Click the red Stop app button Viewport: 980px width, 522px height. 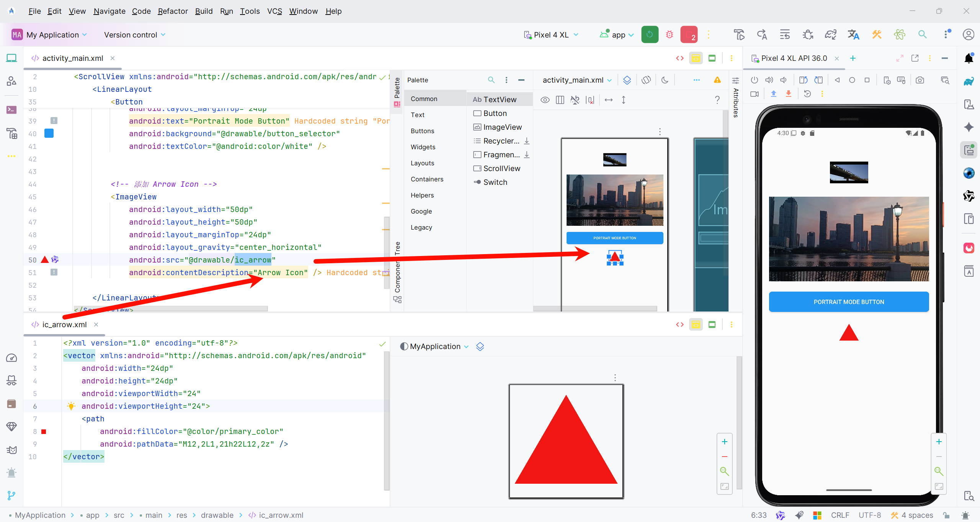[689, 34]
